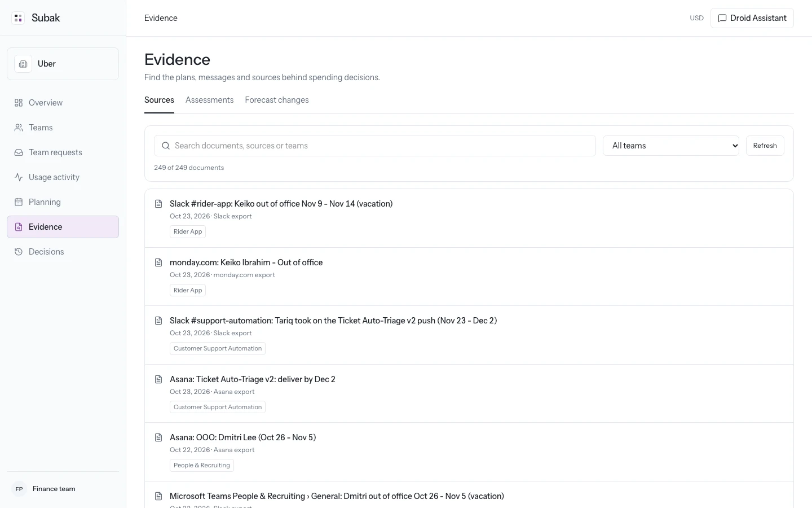Click the search documents input field
This screenshot has width=812, height=508.
tap(375, 146)
